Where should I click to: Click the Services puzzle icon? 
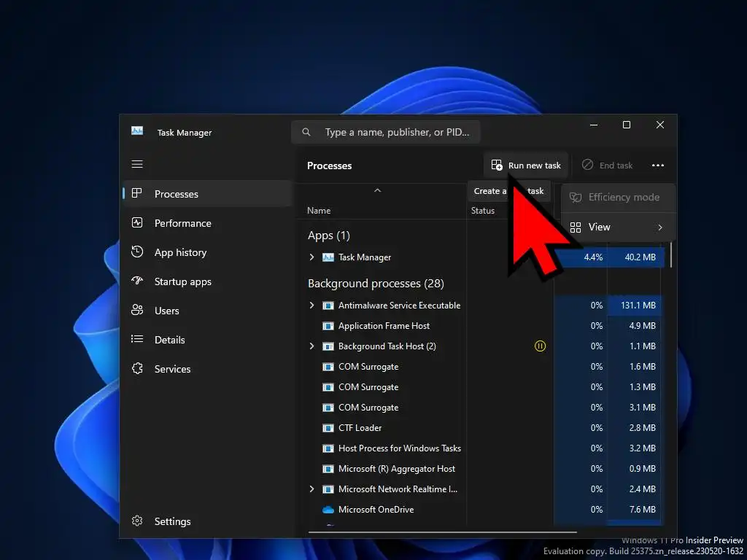137,368
